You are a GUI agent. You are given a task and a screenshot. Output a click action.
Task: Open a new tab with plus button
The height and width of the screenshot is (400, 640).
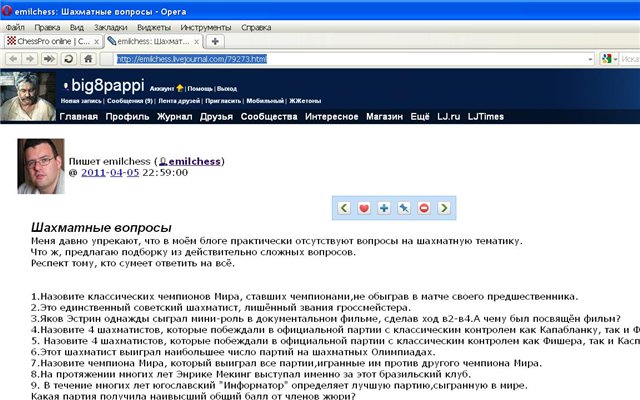217,41
